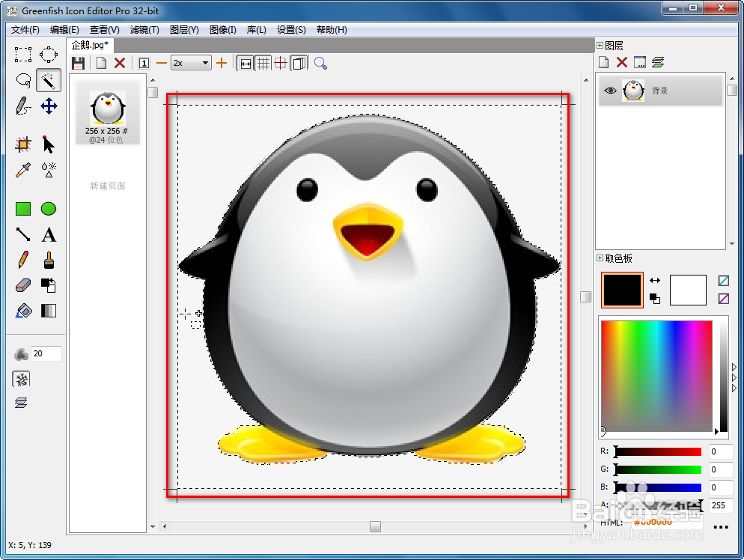The height and width of the screenshot is (560, 744).
Task: Switch to the 企鹅.jpg document tab
Action: pyautogui.click(x=90, y=45)
